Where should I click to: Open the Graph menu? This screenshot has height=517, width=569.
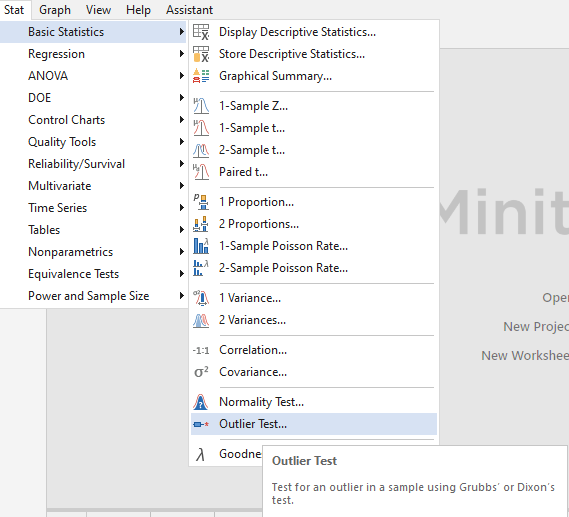click(x=55, y=10)
